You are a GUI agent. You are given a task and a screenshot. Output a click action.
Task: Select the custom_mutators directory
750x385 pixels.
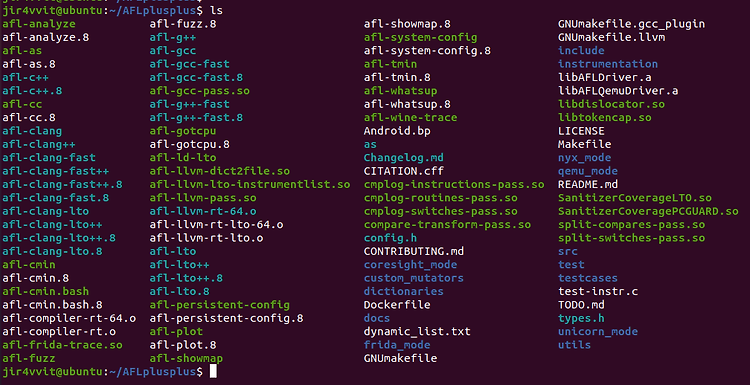point(414,278)
